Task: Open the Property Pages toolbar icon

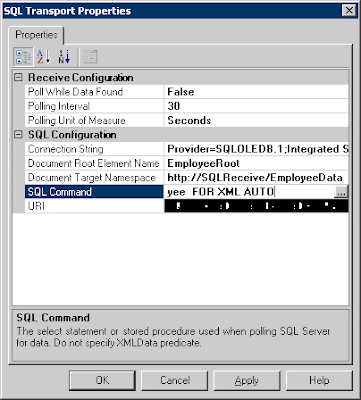Action: (x=90, y=57)
